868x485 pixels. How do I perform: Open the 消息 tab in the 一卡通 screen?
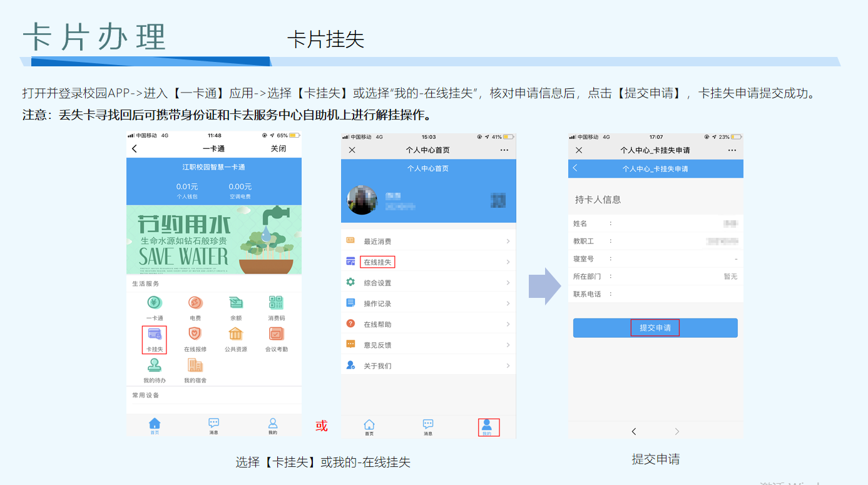[213, 426]
